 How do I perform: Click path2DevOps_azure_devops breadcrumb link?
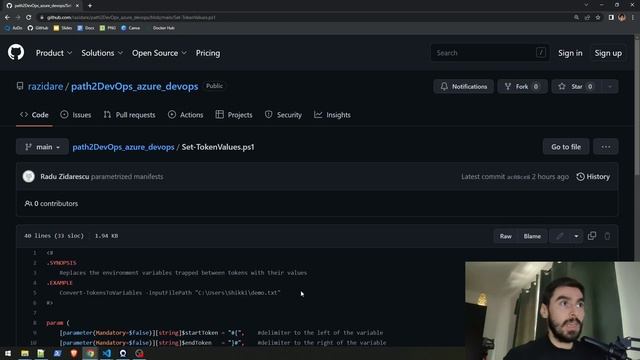click(x=123, y=147)
